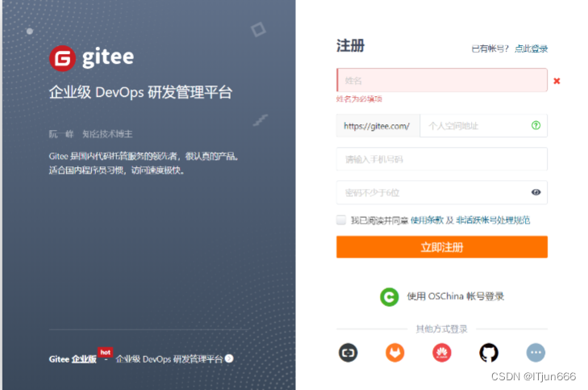Click the 阮一峰 知名技术博主 text

[90, 134]
